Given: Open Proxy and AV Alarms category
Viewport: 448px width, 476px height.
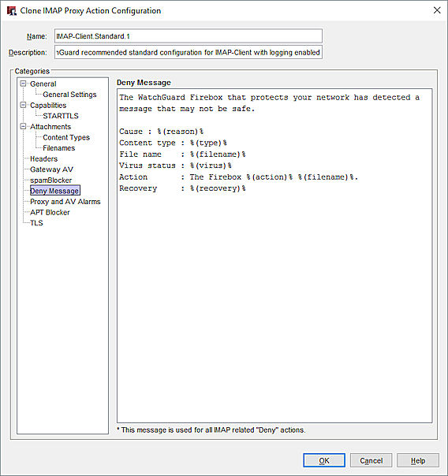Looking at the screenshot, I should pyautogui.click(x=65, y=202).
